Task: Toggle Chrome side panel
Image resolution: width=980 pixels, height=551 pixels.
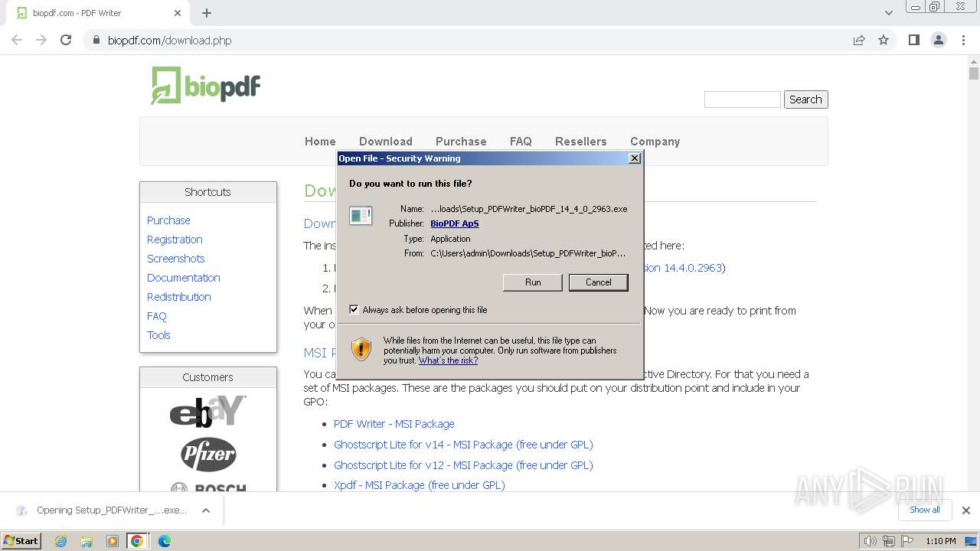Action: [x=914, y=40]
